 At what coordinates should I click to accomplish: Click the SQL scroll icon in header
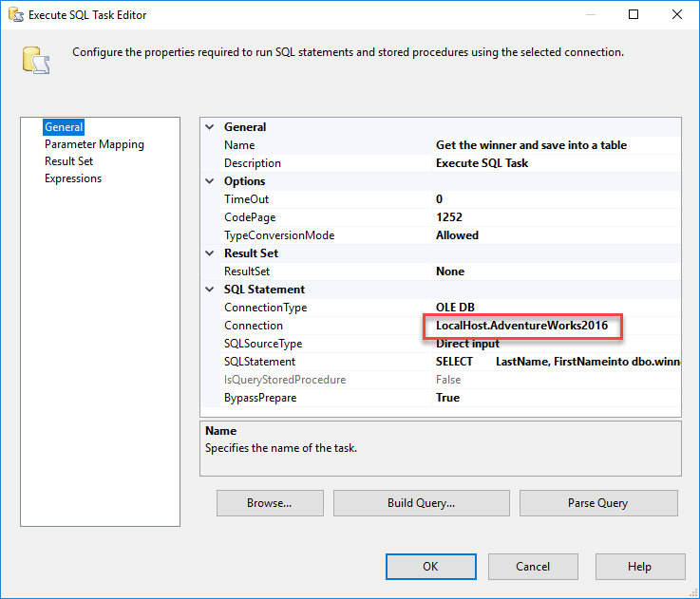point(36,59)
